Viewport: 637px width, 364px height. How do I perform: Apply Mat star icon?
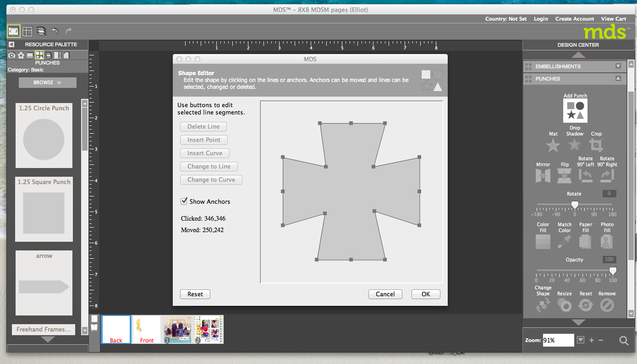pyautogui.click(x=553, y=146)
